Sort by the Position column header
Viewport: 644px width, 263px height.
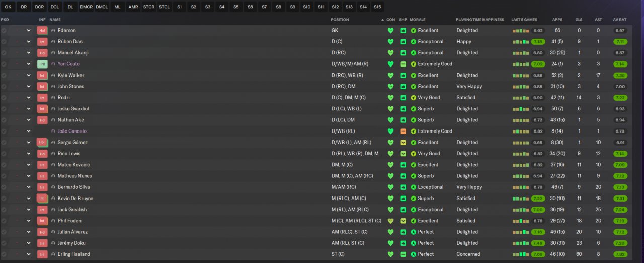tap(340, 19)
